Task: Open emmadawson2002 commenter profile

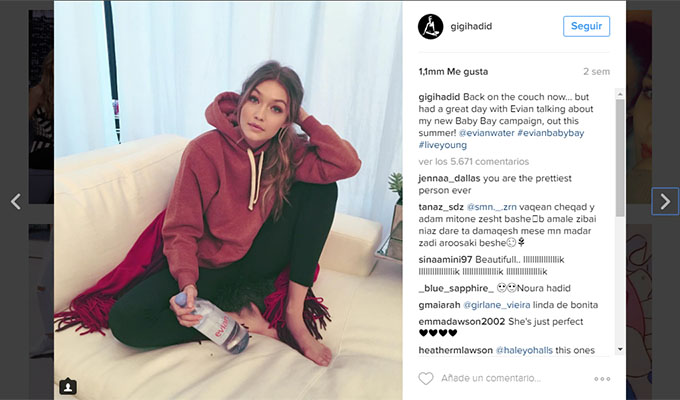Action: [x=462, y=321]
